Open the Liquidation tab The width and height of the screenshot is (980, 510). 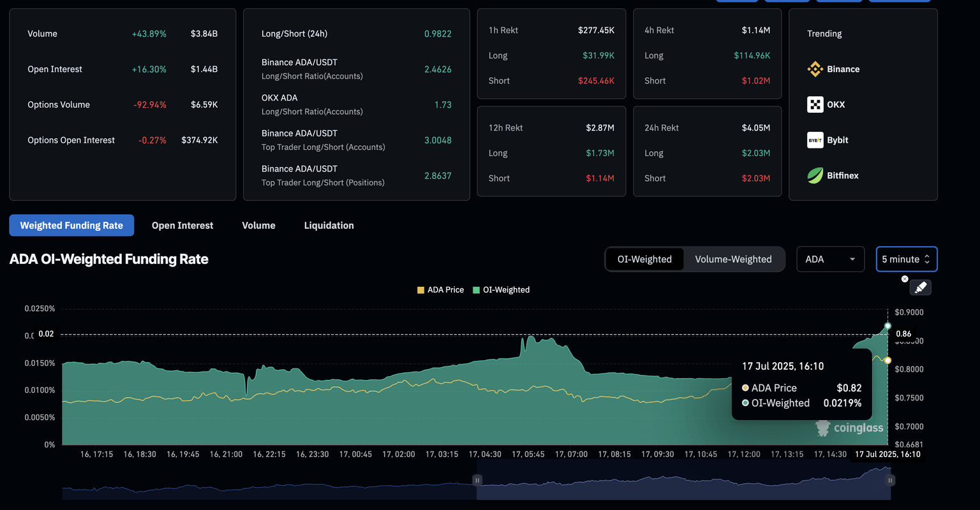[x=329, y=226]
